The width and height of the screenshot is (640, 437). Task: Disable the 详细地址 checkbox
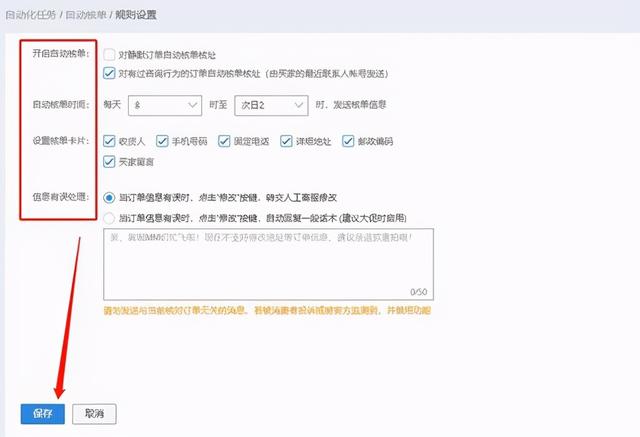pyautogui.click(x=287, y=141)
